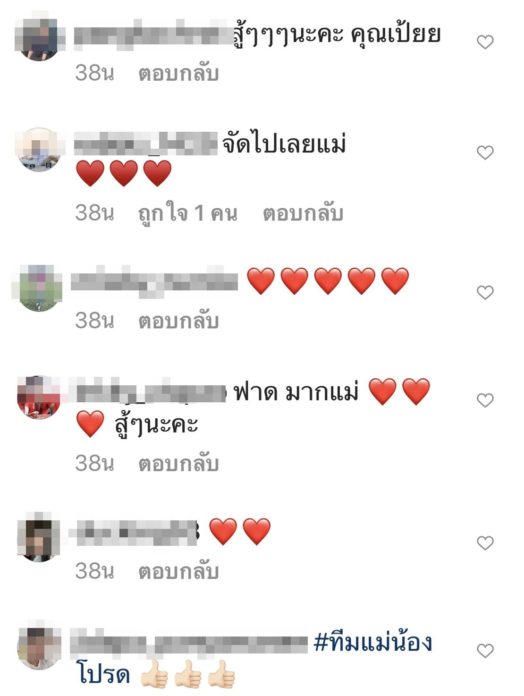Open profile picture of first commenter

click(38, 39)
